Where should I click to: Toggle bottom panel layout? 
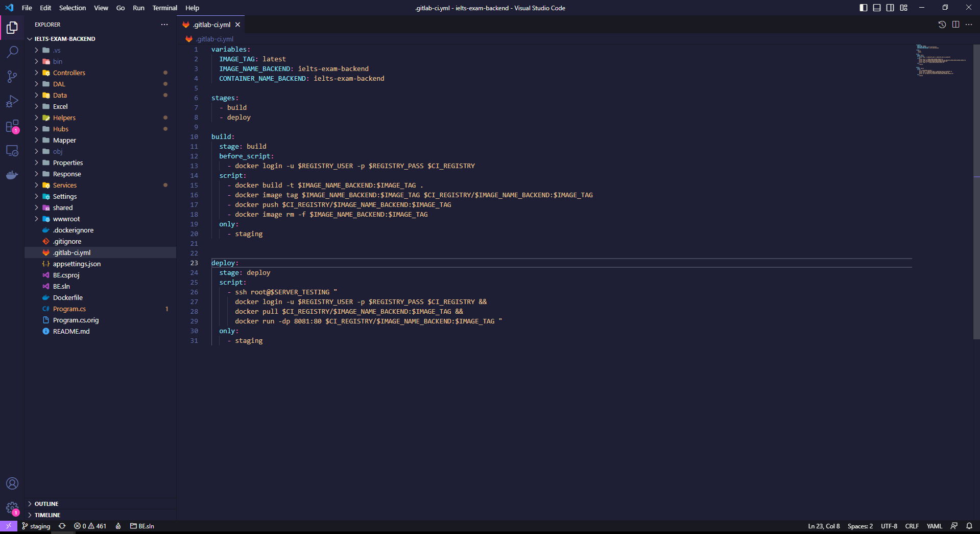(877, 8)
